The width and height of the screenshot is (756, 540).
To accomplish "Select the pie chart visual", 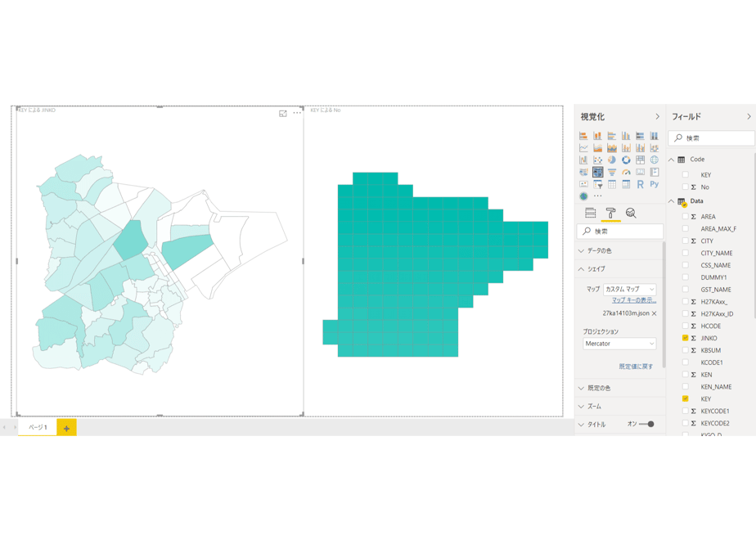I will (612, 160).
